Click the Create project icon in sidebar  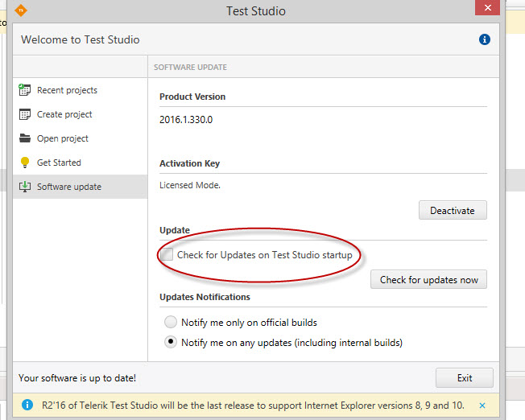pos(24,114)
